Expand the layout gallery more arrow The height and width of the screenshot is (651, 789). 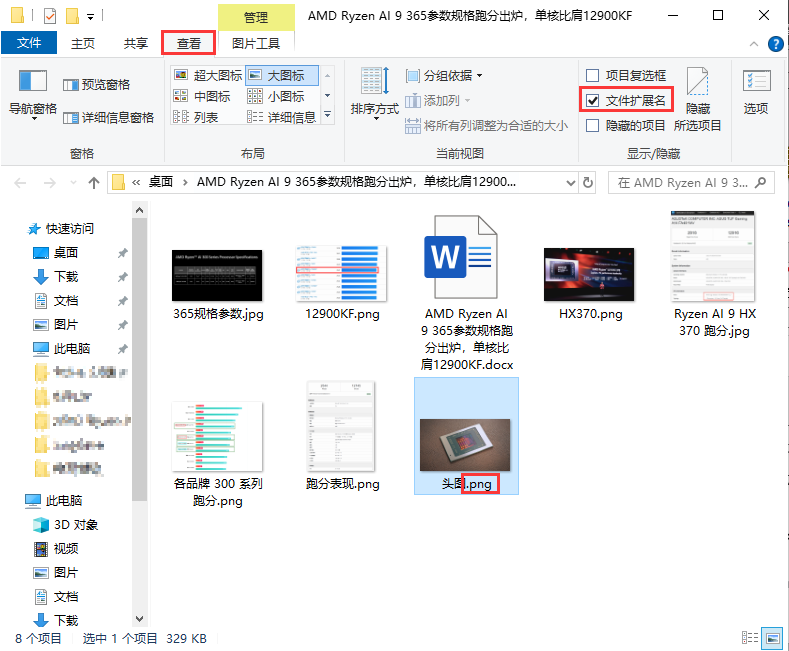(x=328, y=115)
